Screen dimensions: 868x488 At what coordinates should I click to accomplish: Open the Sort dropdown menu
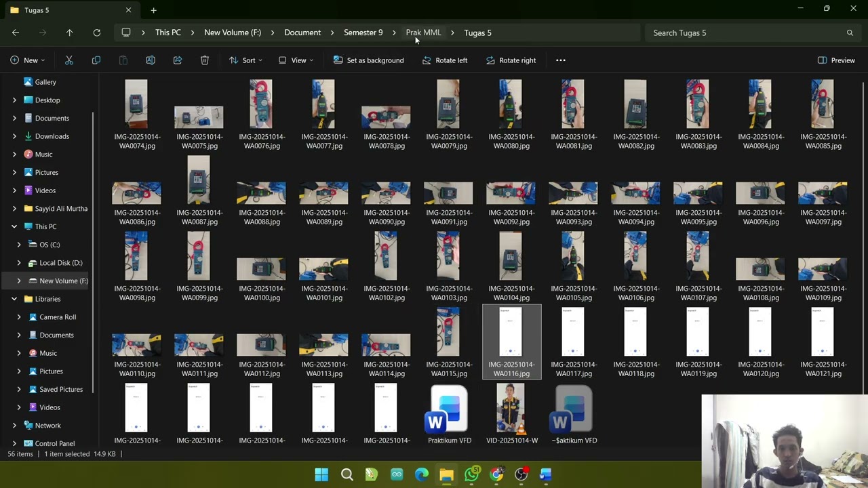(245, 60)
